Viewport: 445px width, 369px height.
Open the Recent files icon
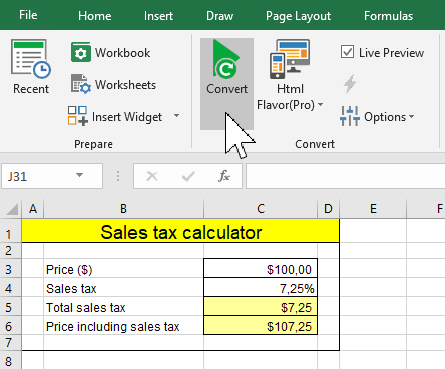click(x=31, y=58)
